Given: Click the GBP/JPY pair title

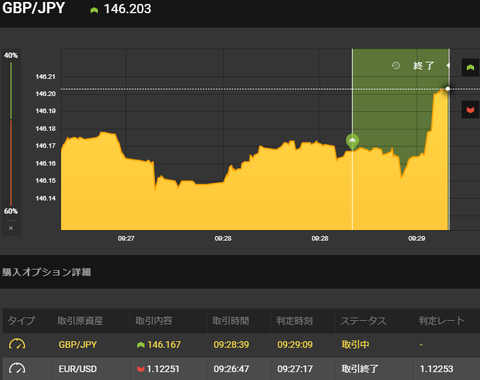Looking at the screenshot, I should [x=33, y=8].
